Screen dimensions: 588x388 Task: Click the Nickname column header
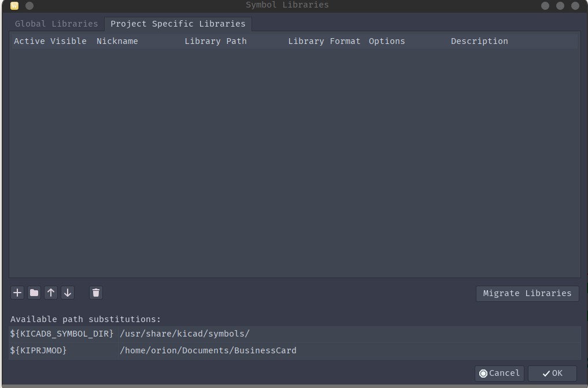117,41
